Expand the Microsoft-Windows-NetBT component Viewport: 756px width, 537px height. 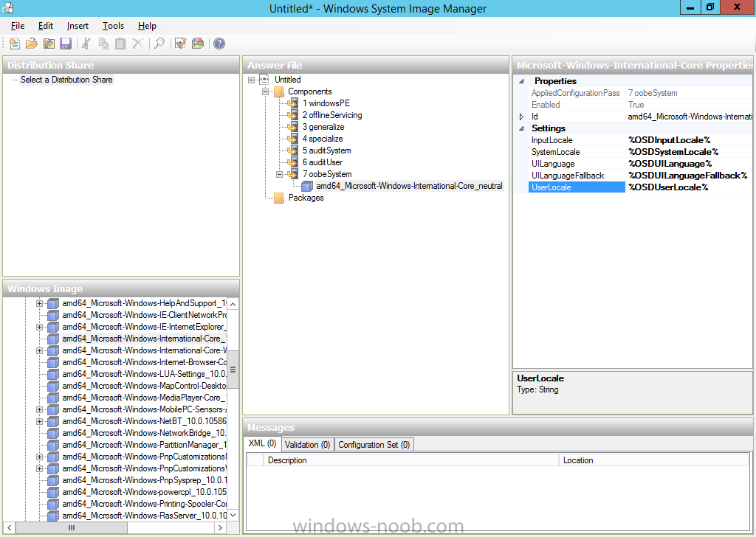40,421
